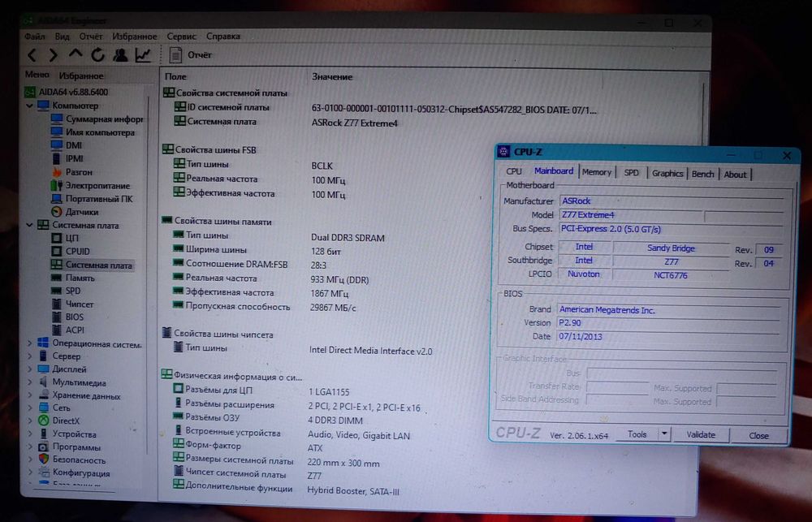Open Портативный ПК laptop icon item
This screenshot has width=812, height=522.
93,199
